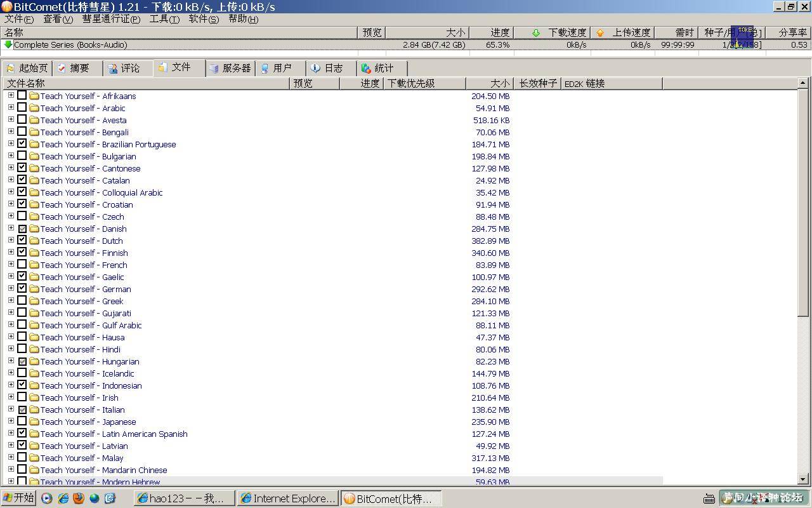812x508 pixels.
Task: Expand the Teach Yourself - Gulf Arabic folder
Action: point(11,324)
